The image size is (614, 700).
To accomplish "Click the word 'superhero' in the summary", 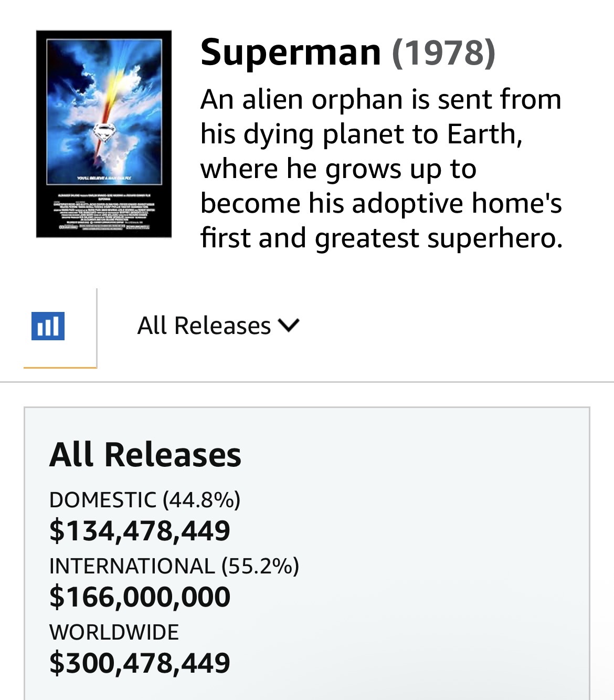I will pos(494,238).
